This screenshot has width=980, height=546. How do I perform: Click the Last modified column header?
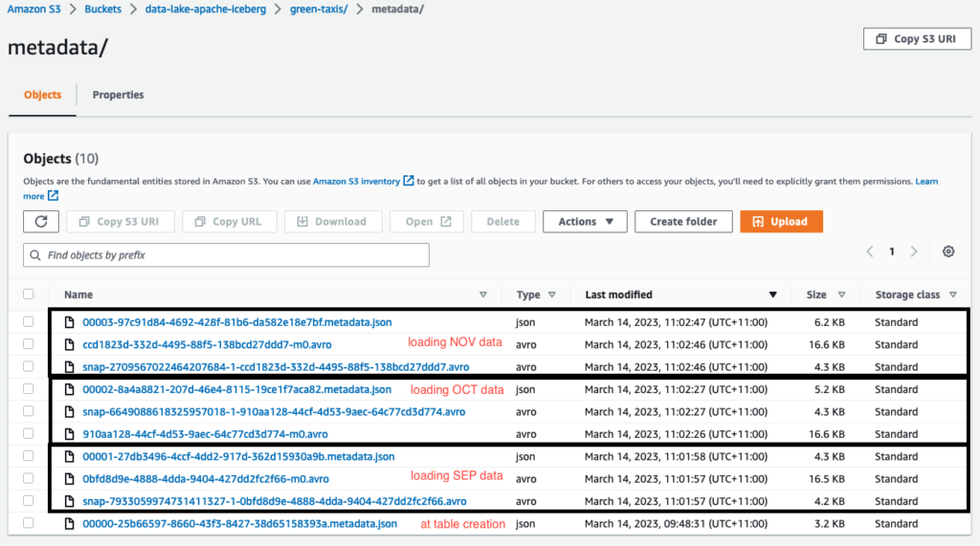tap(619, 295)
